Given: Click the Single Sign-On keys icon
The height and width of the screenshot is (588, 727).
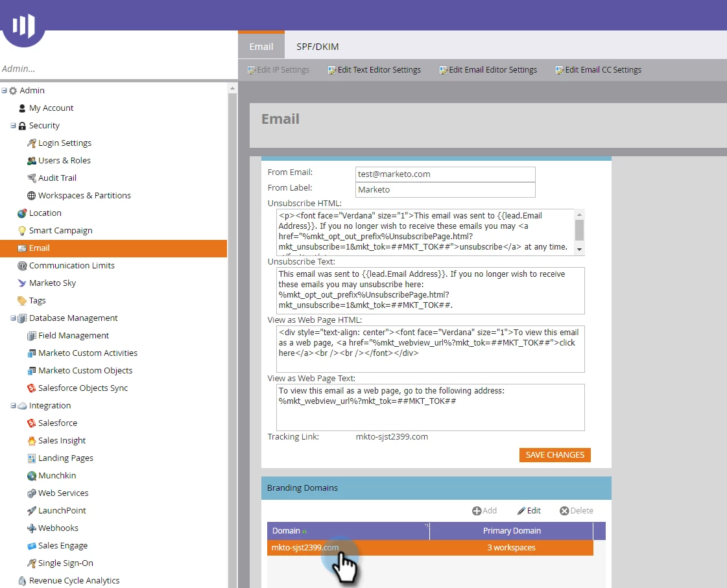Looking at the screenshot, I should (32, 563).
